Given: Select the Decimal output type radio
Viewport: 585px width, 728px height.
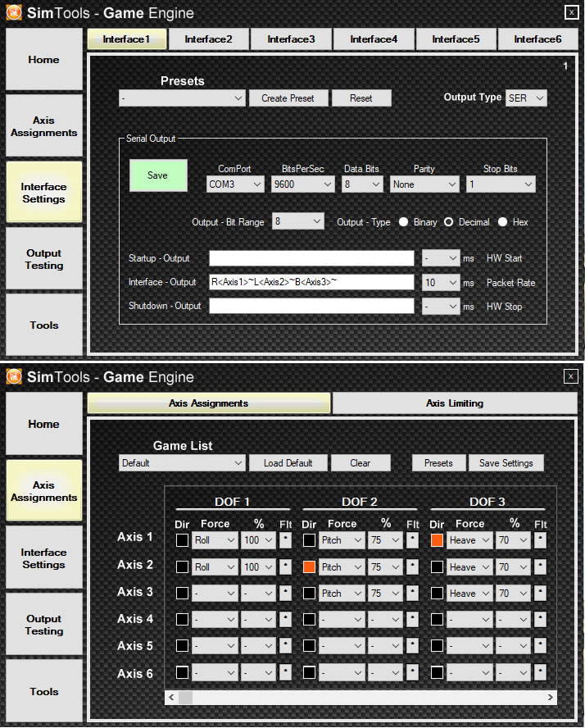Looking at the screenshot, I should tap(449, 222).
